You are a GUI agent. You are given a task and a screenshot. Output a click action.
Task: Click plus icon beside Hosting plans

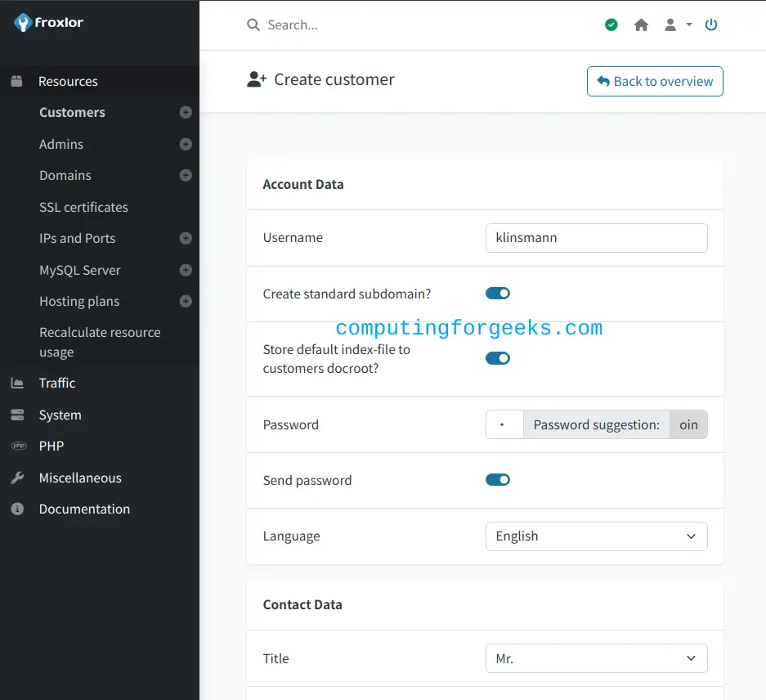point(186,301)
